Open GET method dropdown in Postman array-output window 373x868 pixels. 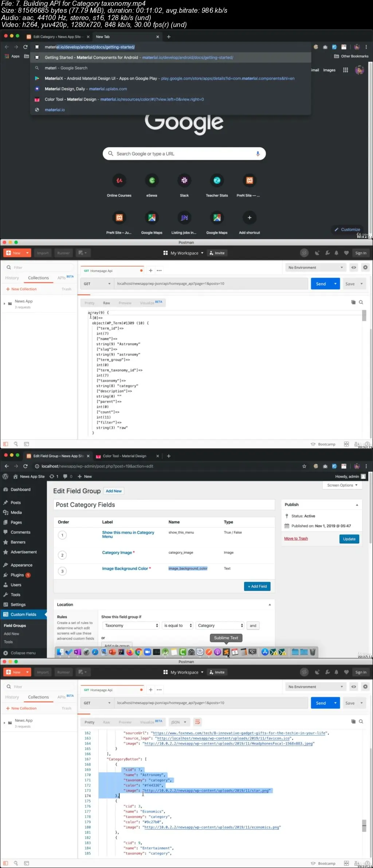[x=97, y=284]
